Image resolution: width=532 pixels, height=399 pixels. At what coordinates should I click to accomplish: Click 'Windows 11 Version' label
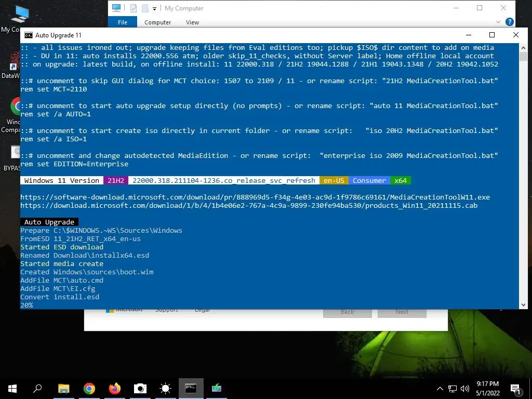pos(62,180)
